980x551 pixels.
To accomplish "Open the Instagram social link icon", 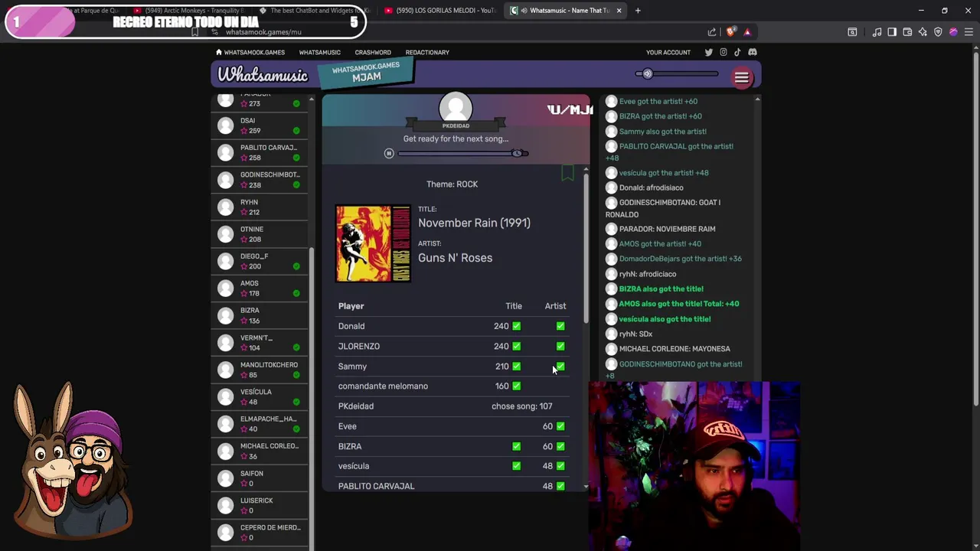I will click(723, 52).
